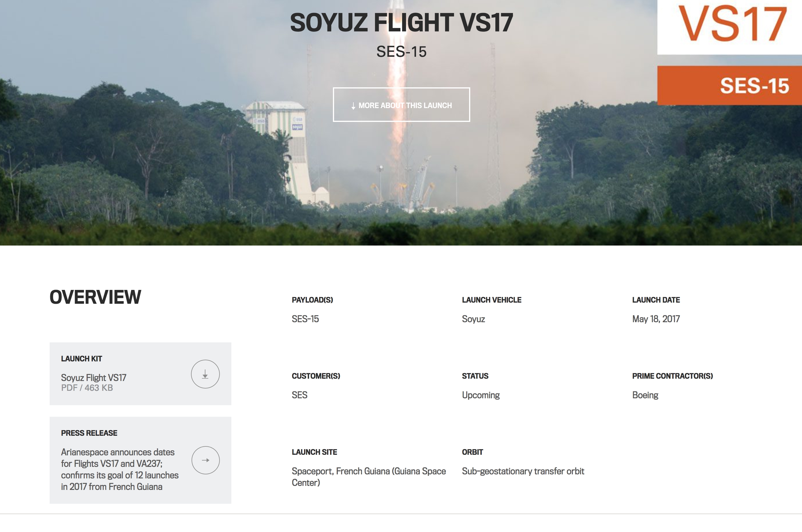The width and height of the screenshot is (802, 532).
Task: Open the Soyuz Flight VS17 launch kit link
Action: [94, 378]
